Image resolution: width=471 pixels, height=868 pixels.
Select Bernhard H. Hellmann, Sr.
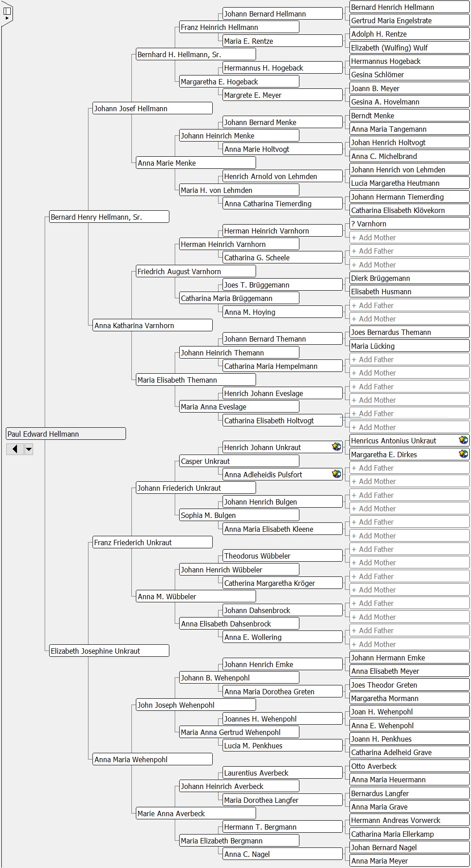(x=196, y=54)
